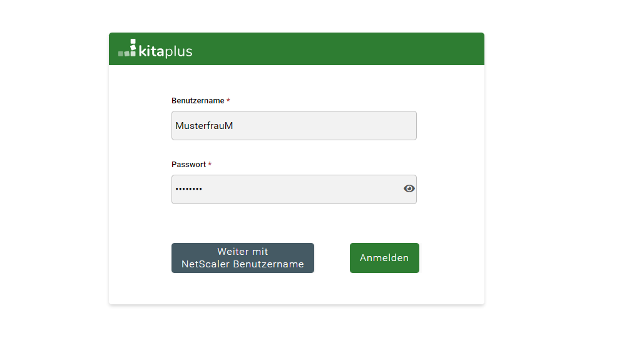Click the red asterisk beside Passwort
This screenshot has height=340, width=644.
click(x=210, y=165)
